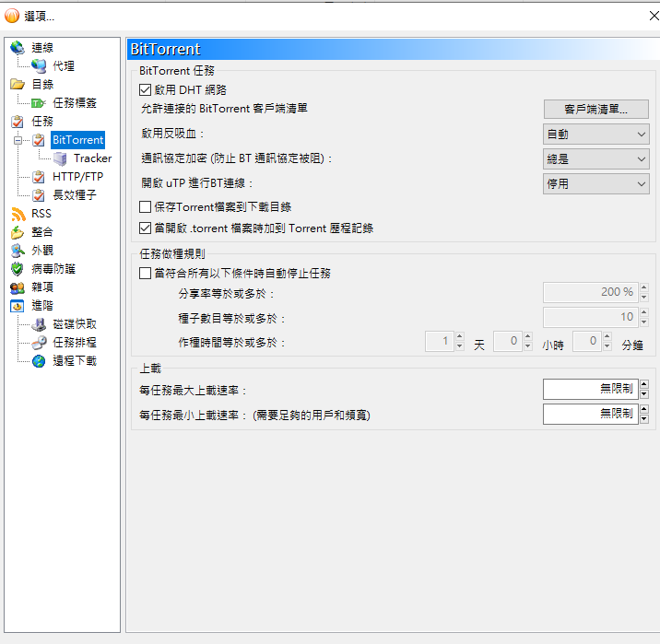
Task: Click the 每任務最小上載速率 input field
Action: pyautogui.click(x=591, y=414)
